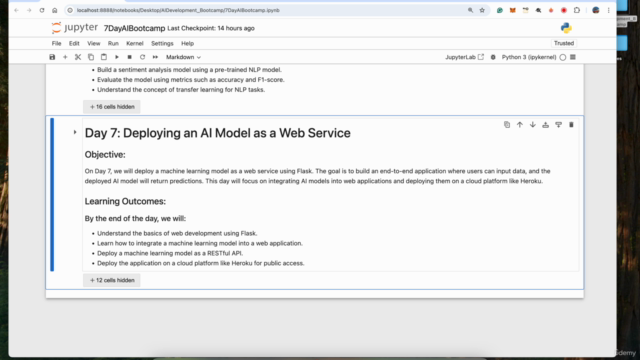This screenshot has height=360, width=640.
Task: Open the Kernel menu
Action: pyautogui.click(x=135, y=43)
